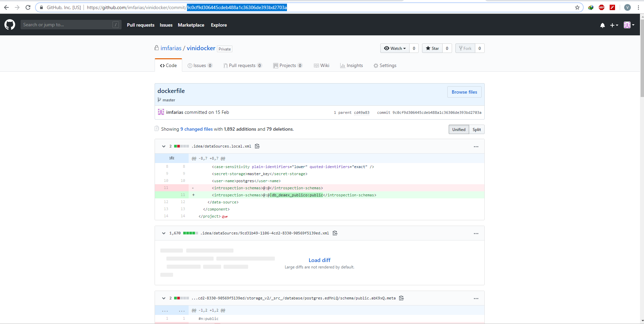This screenshot has height=324, width=644.
Task: Open options menu for 9cd31b49 xml file
Action: pos(476,233)
